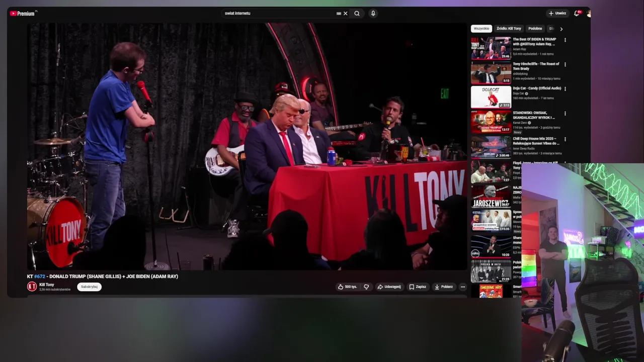Open 'Chill Deep House Mix 2025' video title
644x362 pixels.
(536, 141)
